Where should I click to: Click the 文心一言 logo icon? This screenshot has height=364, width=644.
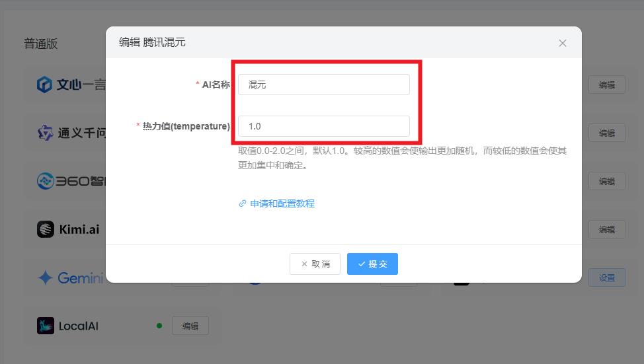click(x=44, y=85)
